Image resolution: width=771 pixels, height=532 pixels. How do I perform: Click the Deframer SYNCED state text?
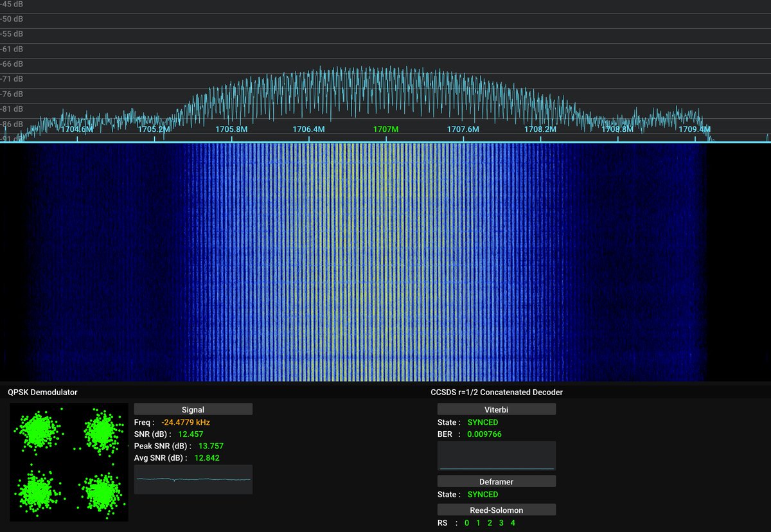pos(483,495)
